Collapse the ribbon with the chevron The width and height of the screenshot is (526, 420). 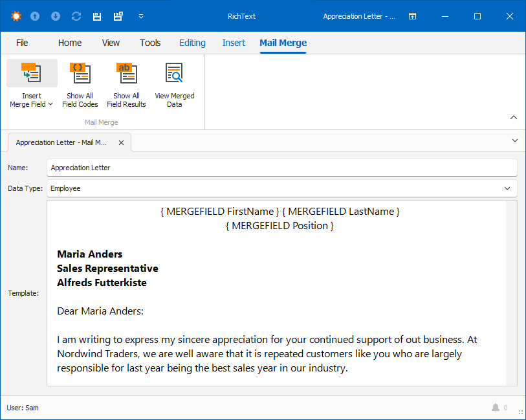[512, 117]
